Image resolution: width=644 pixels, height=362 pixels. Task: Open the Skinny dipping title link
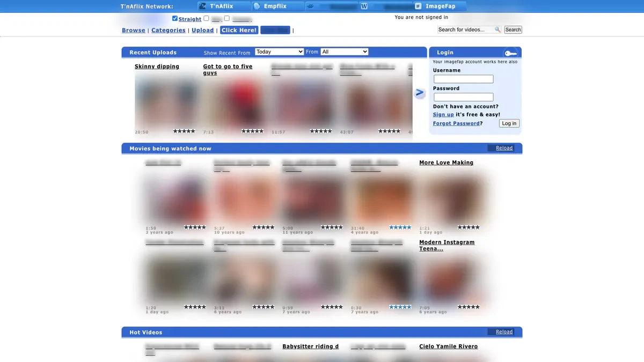click(x=157, y=67)
